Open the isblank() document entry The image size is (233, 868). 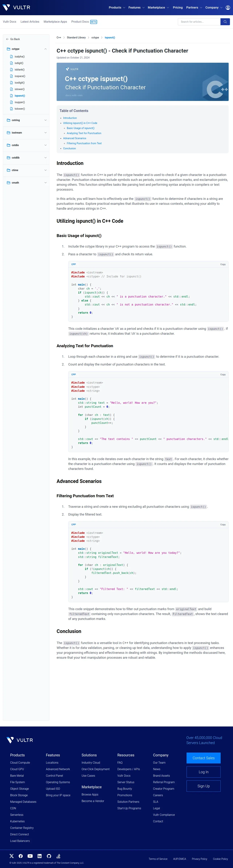click(x=20, y=69)
